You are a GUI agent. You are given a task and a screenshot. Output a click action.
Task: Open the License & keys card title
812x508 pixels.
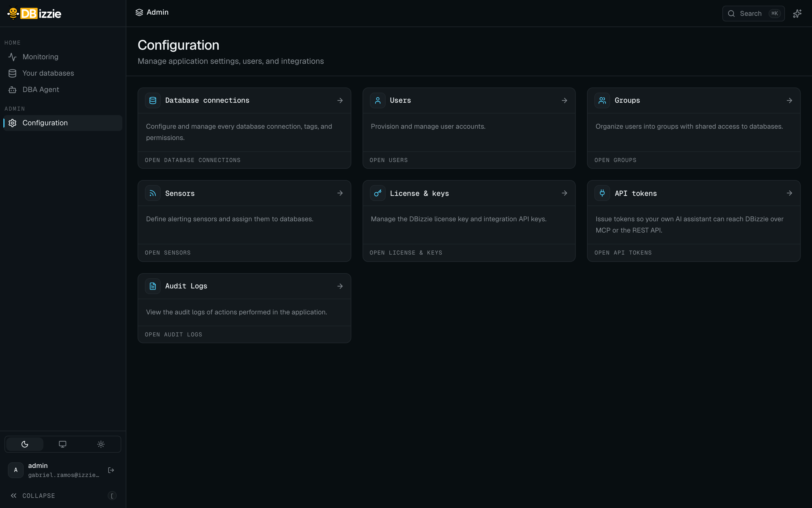(x=419, y=193)
